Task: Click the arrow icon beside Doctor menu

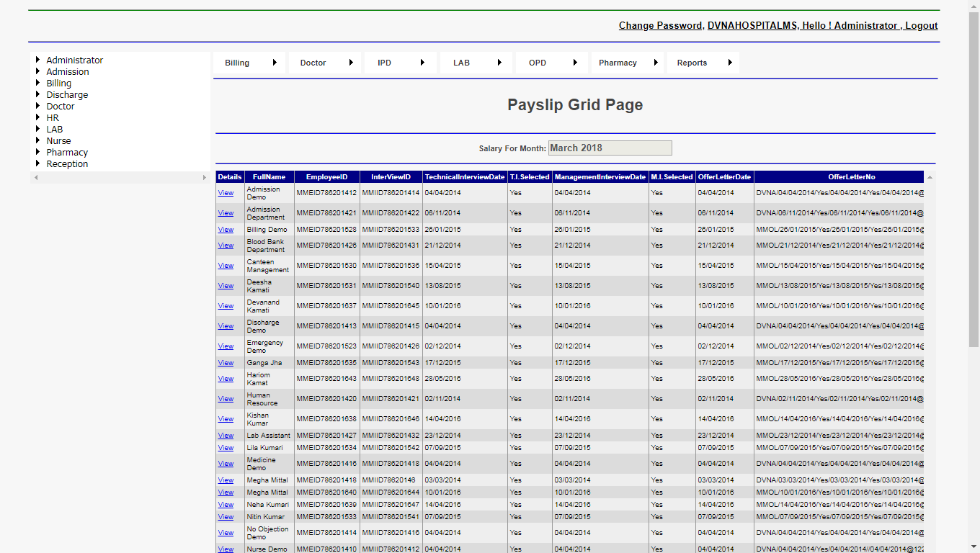Action: coord(351,63)
